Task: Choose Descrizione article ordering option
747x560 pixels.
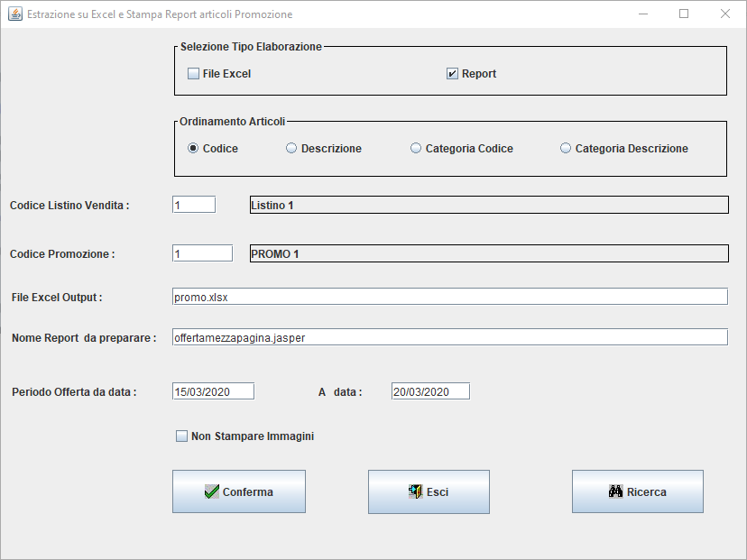Action: coord(291,149)
